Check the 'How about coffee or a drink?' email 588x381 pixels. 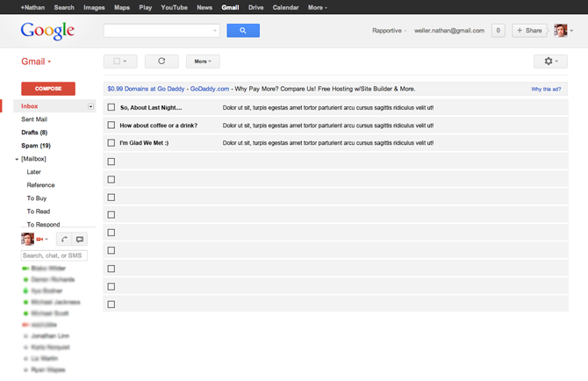[111, 125]
